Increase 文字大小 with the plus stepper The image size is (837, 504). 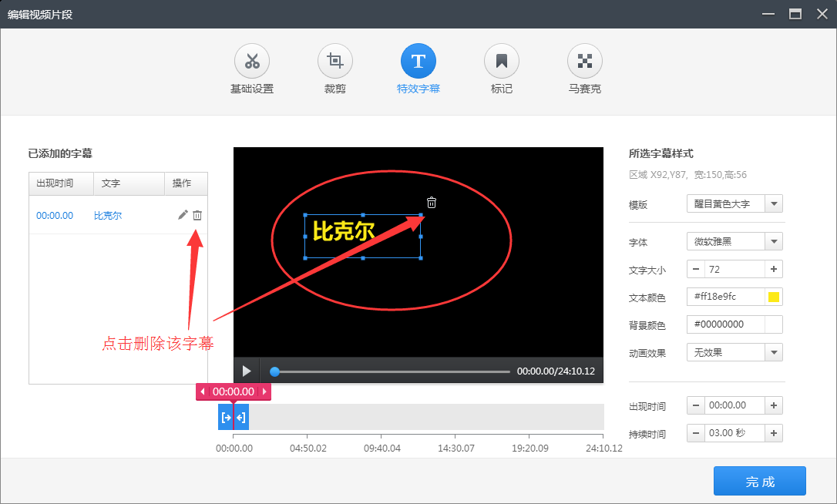pos(774,269)
